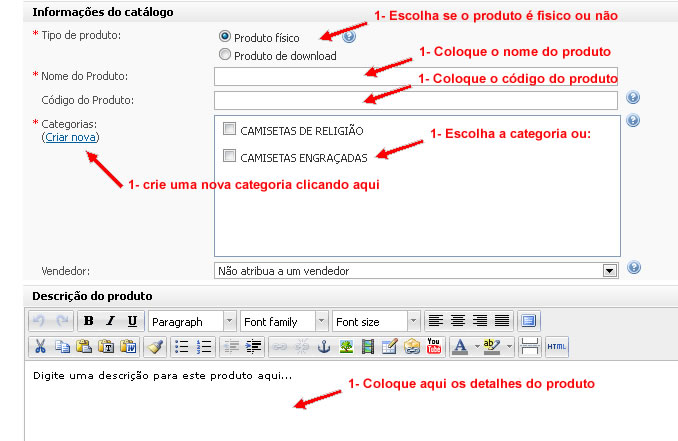Image resolution: width=678 pixels, height=441 pixels.
Task: Tick the 'CAMISETAS ENGRAÇADAS' checkbox
Action: [230, 156]
